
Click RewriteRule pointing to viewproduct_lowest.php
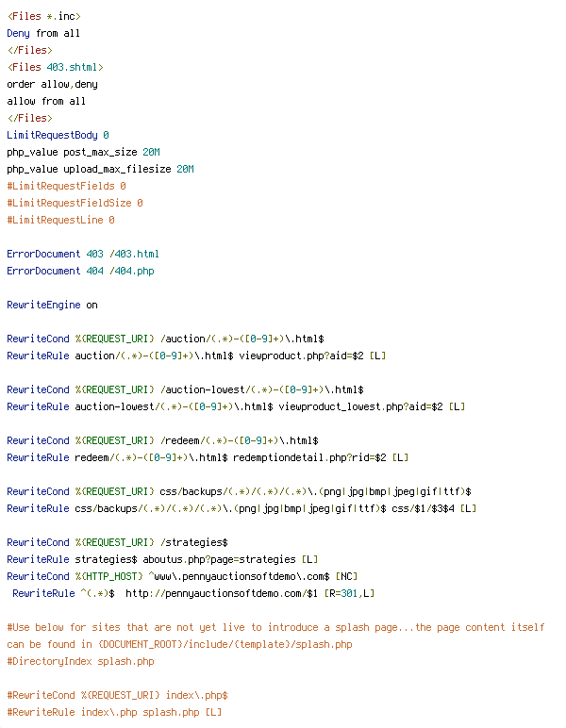pyautogui.click(x=236, y=406)
